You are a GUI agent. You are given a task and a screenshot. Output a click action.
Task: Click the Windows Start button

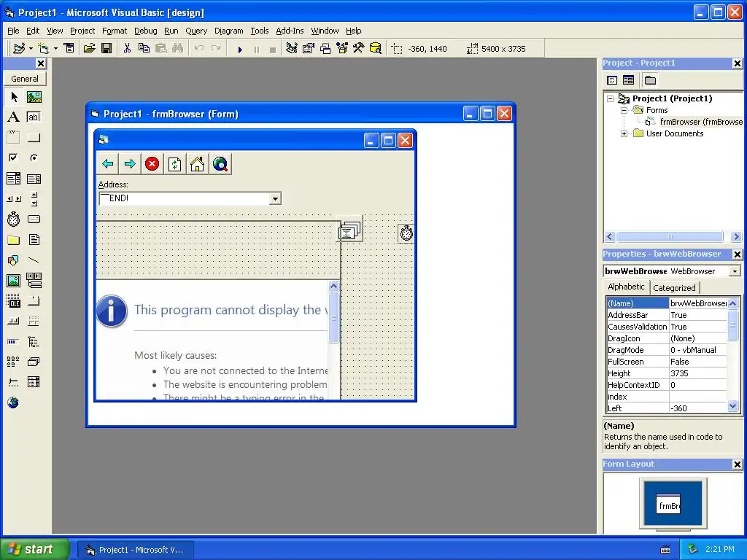(34, 550)
